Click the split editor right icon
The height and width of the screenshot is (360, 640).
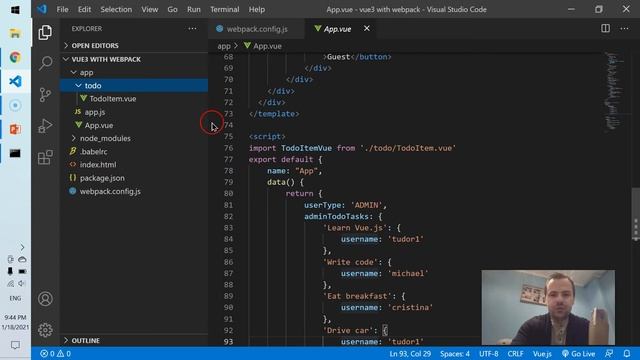point(605,29)
